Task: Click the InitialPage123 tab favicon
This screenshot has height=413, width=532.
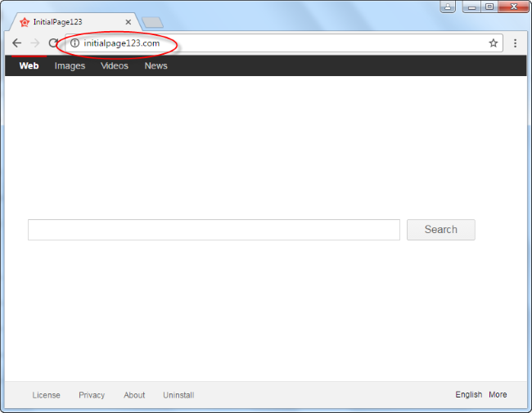Action: coord(25,22)
